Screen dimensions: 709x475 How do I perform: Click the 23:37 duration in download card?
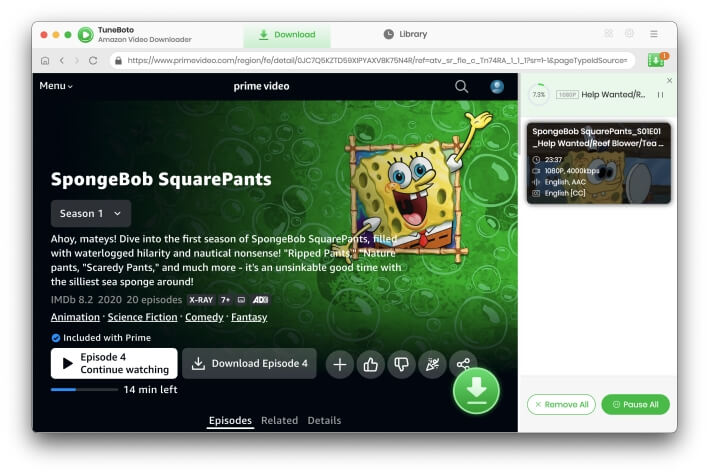[x=553, y=160]
